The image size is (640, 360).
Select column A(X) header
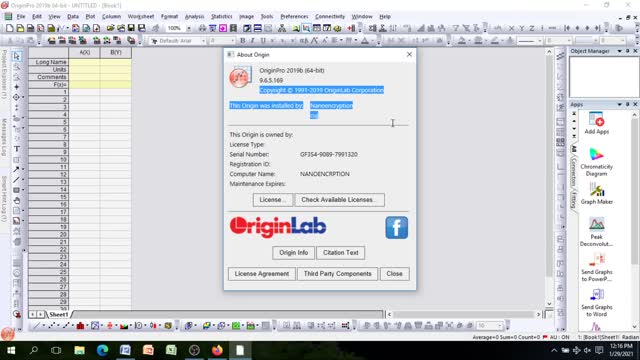coord(84,53)
